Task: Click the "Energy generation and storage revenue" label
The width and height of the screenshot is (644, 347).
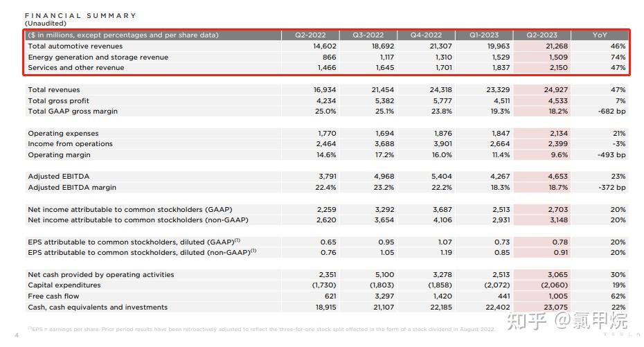Action: tap(98, 57)
